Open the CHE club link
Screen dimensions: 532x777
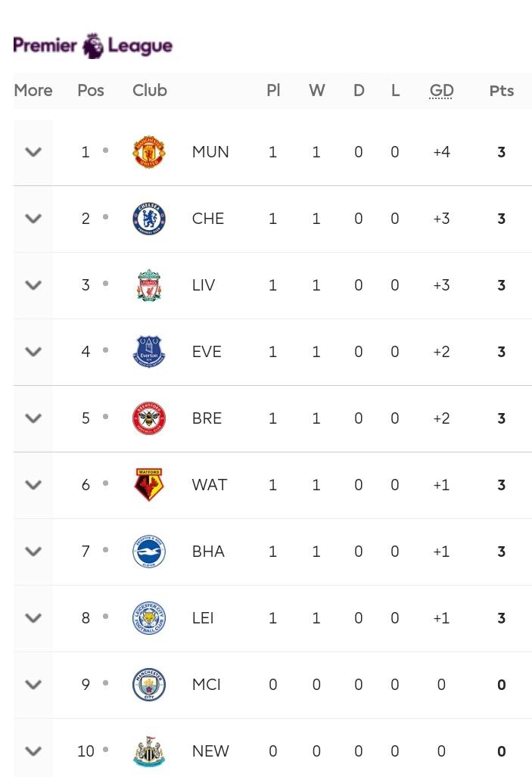click(208, 219)
